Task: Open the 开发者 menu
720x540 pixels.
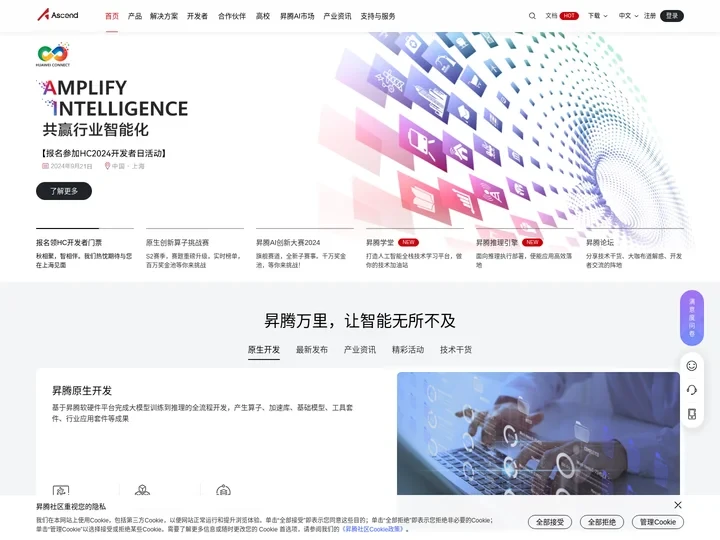Action: click(x=197, y=16)
